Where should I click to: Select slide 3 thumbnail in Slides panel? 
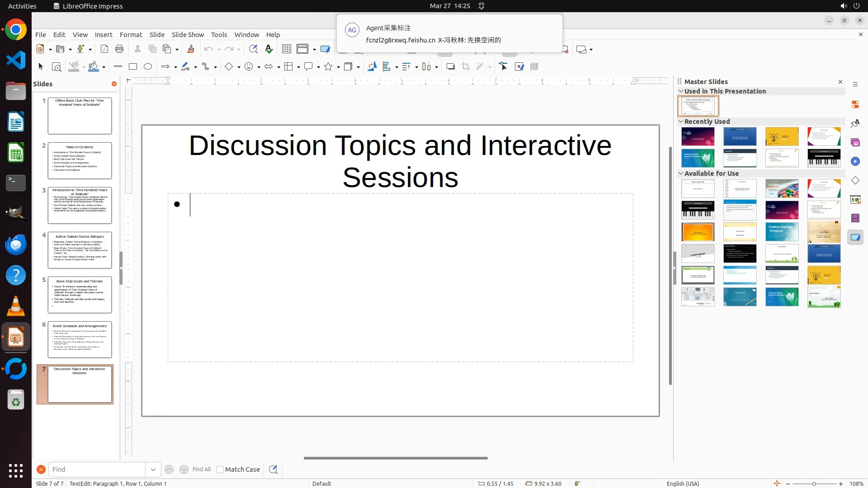point(80,206)
